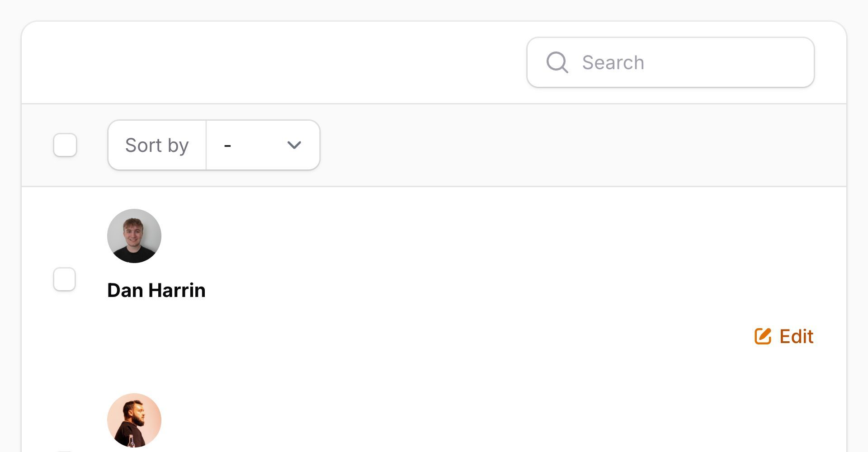Image resolution: width=868 pixels, height=452 pixels.
Task: Select the avatar of the second user
Action: pyautogui.click(x=134, y=420)
